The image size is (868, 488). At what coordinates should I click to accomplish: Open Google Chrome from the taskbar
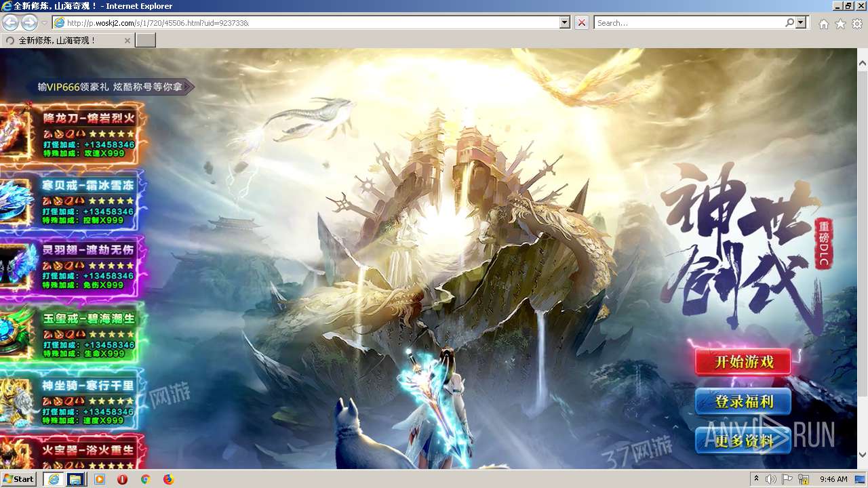[x=145, y=479]
